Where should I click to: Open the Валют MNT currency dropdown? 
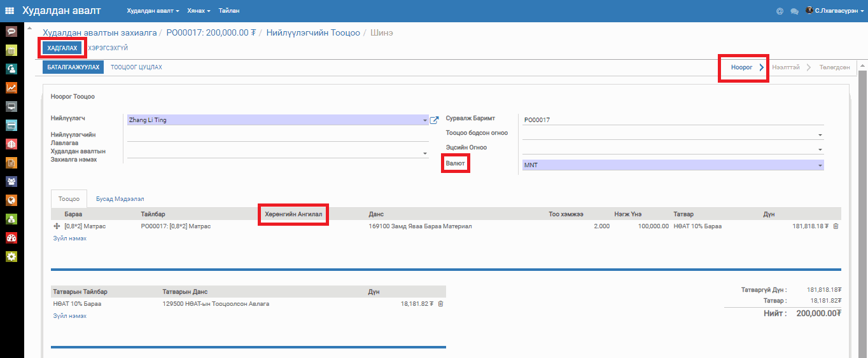tap(820, 165)
